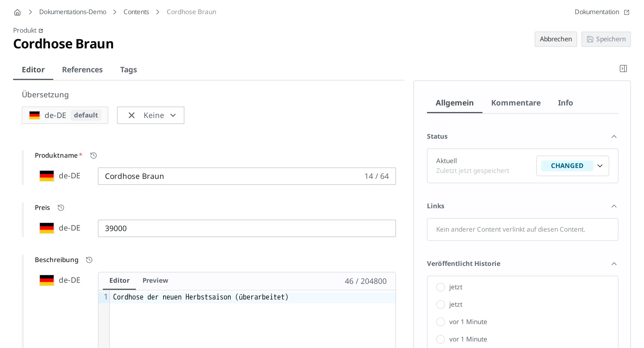Click the '14 / 64' character counter
This screenshot has width=644, height=348.
point(377,176)
